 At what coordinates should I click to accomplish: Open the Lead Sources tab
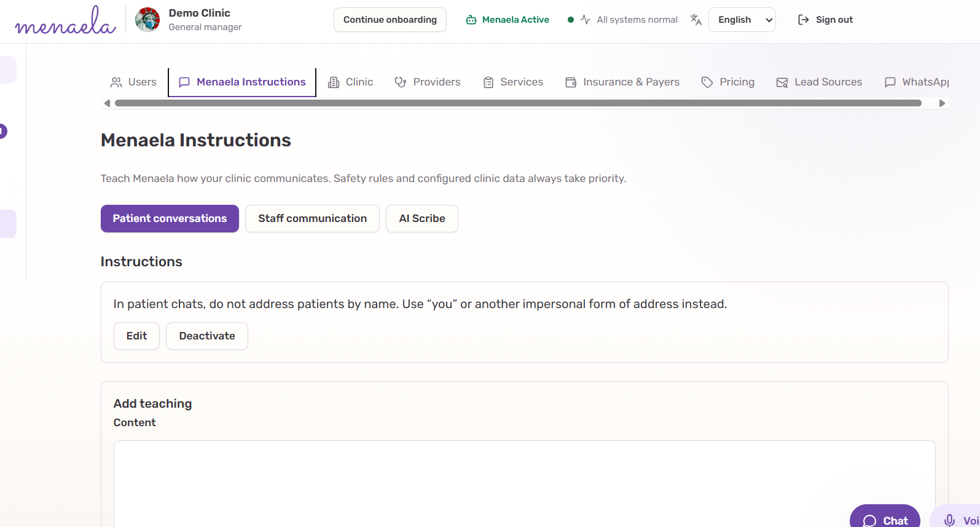(819, 82)
